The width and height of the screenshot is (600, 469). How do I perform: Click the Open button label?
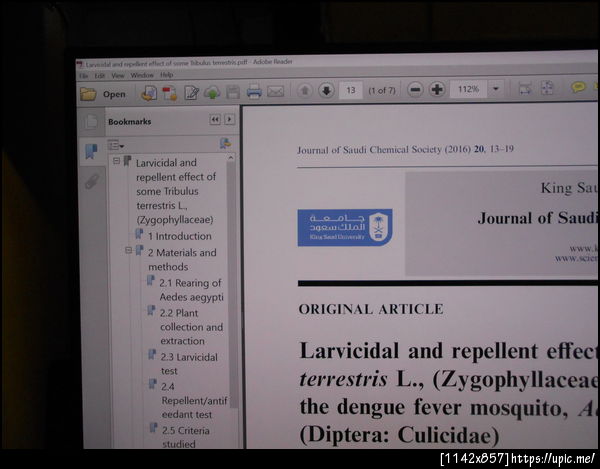click(x=114, y=94)
